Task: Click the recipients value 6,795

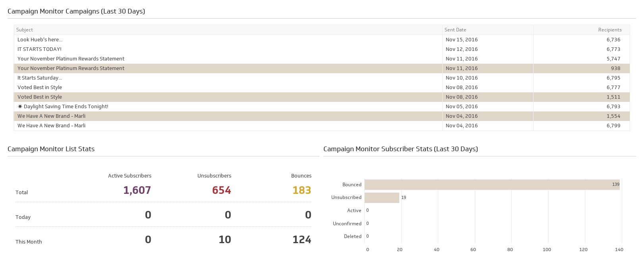Action: click(613, 78)
